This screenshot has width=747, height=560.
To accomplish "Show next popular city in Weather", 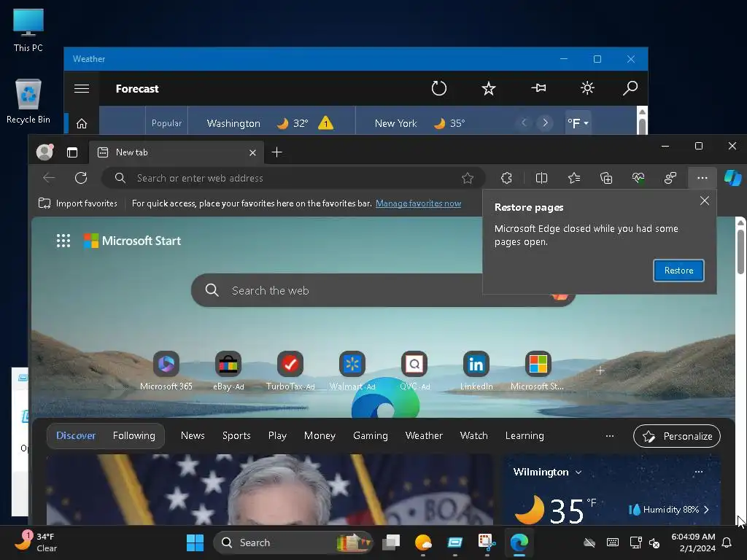I will [x=545, y=122].
